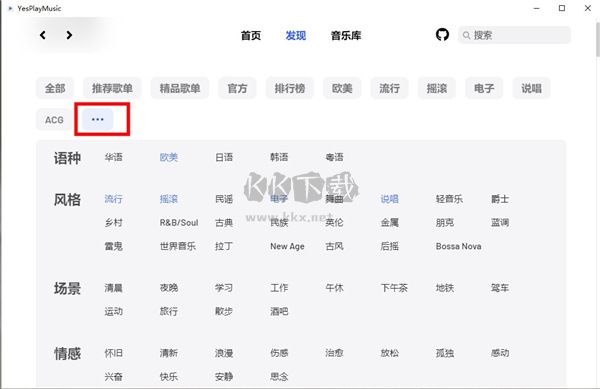Click the YesPlayMusic title bar app icon
Viewport: 600px width, 389px height.
point(10,8)
